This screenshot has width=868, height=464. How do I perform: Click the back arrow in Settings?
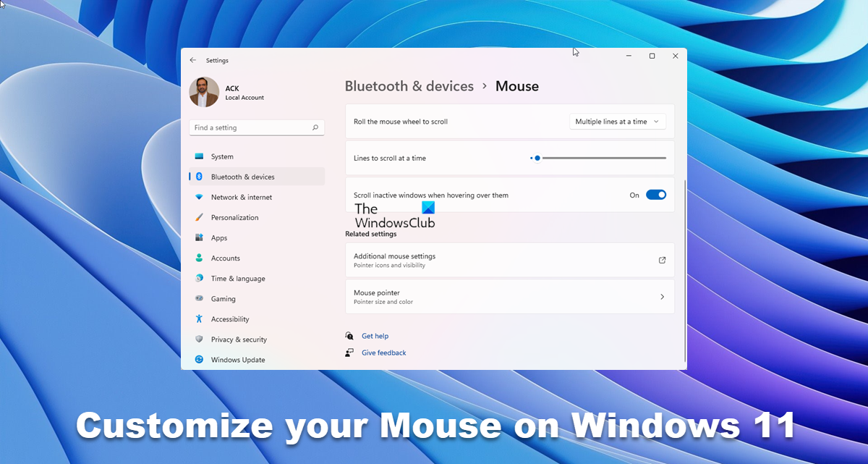(192, 60)
